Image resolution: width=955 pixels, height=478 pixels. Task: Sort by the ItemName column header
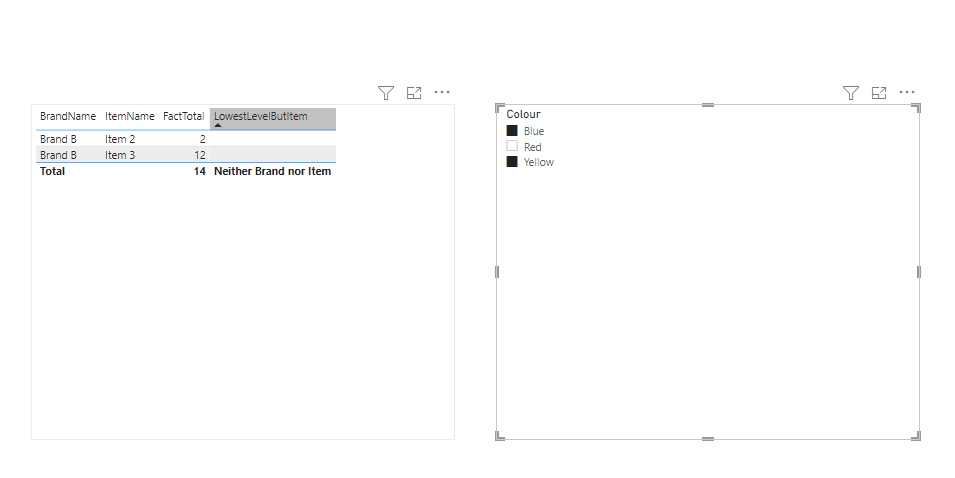129,116
